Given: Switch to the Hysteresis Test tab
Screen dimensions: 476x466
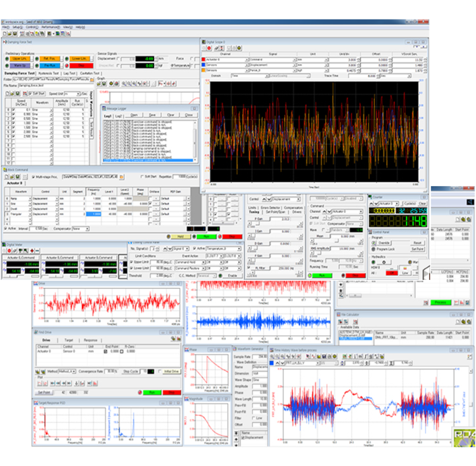Looking at the screenshot, I should [x=50, y=73].
